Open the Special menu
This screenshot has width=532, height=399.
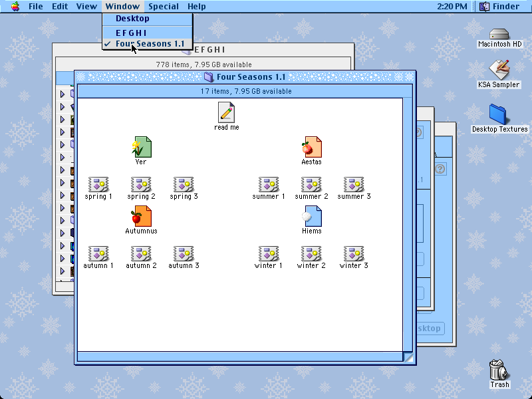pos(163,6)
